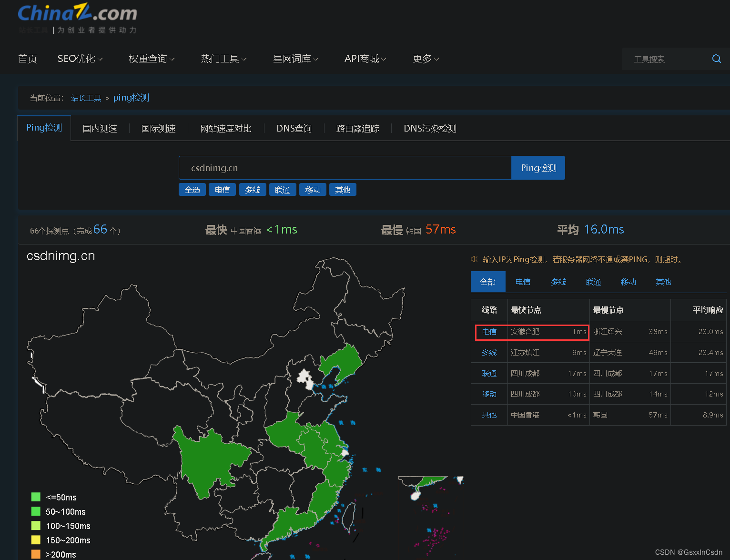Open the 联通 link in the table row

489,374
